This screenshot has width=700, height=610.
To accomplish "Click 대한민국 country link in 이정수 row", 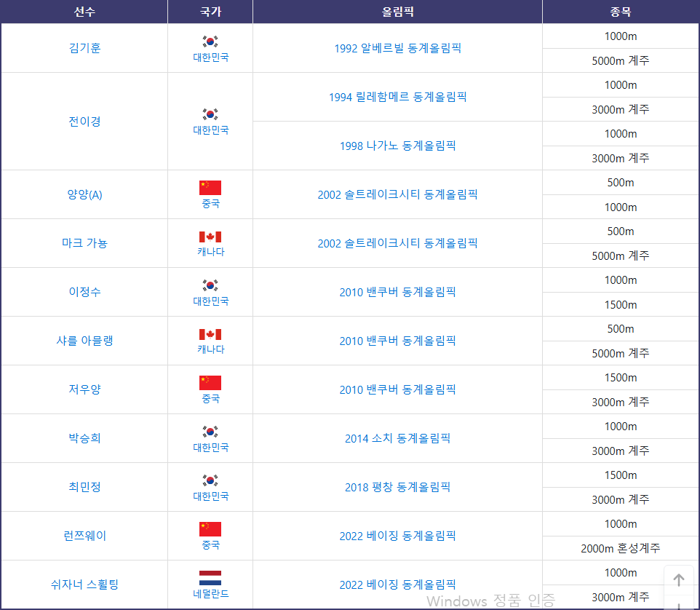I will coord(211,301).
